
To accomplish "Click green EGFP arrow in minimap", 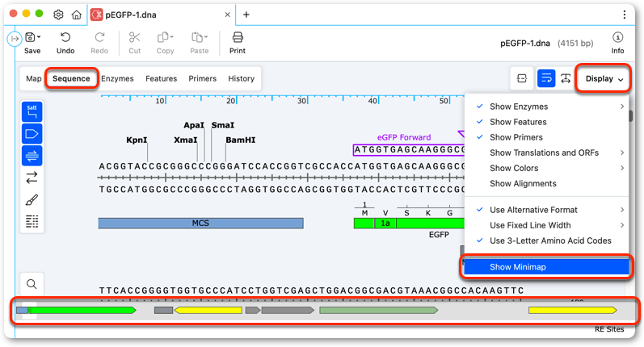I will [x=82, y=310].
